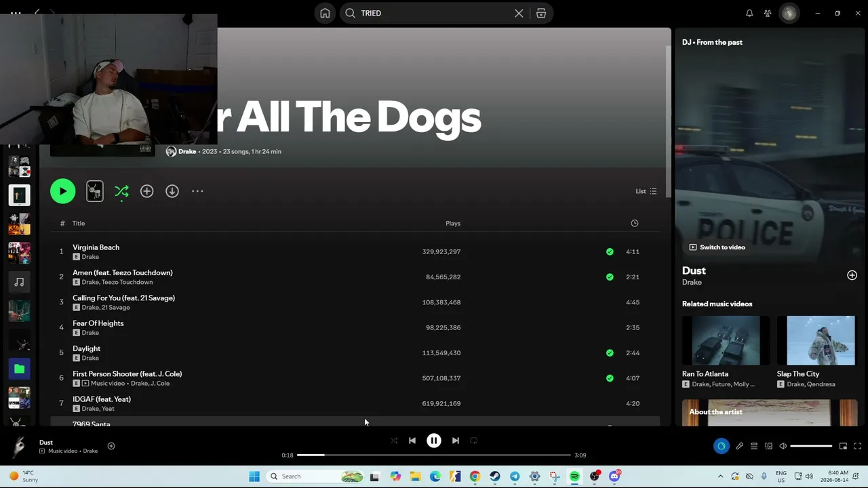868x488 pixels.
Task: Toggle the saved checkmark for Daylight
Action: tap(610, 352)
